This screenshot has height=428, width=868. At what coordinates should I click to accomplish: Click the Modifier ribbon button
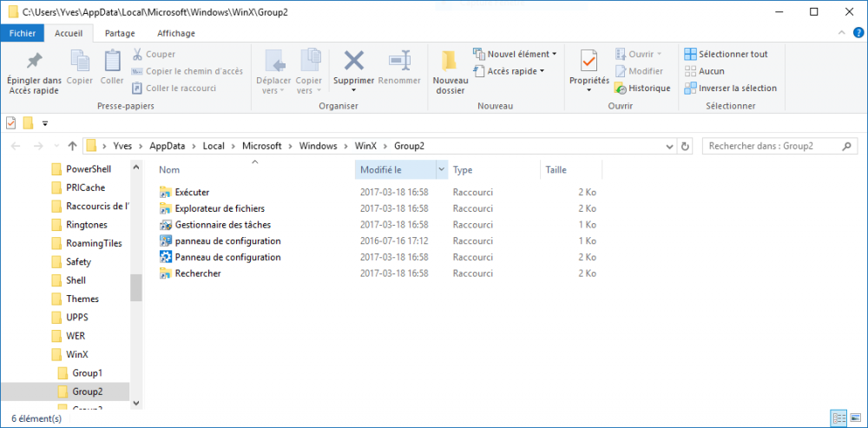pyautogui.click(x=638, y=71)
